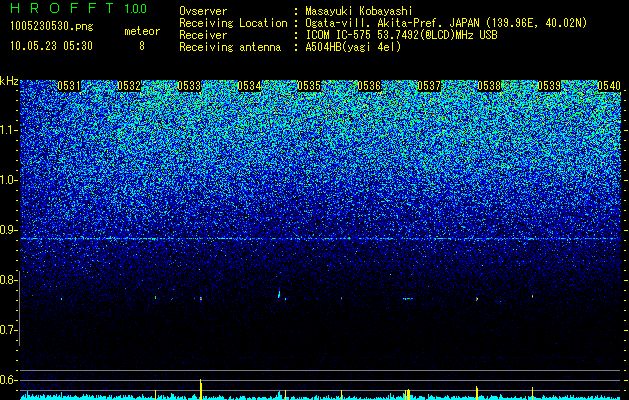Viewport: 629px width, 400px height.
Task: Click the 1.0 kHz axis label
Action: point(8,180)
